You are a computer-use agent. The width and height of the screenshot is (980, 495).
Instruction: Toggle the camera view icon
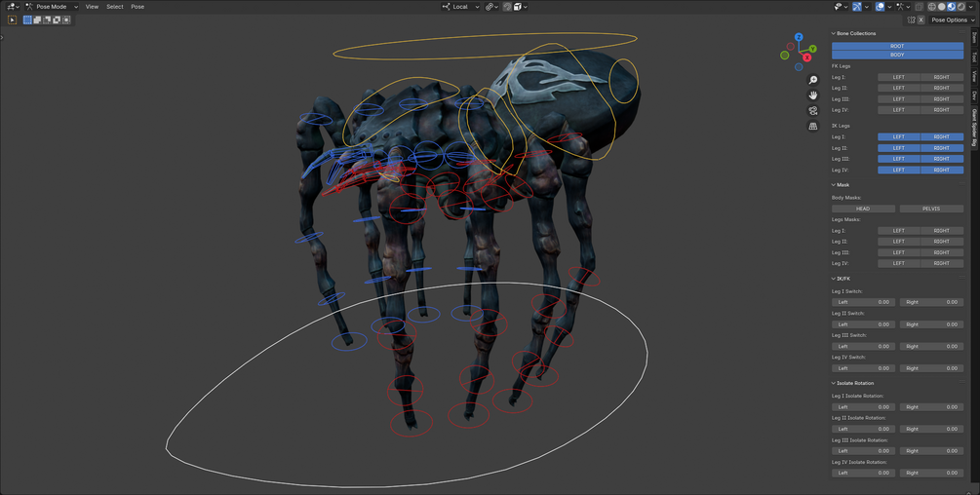(812, 111)
